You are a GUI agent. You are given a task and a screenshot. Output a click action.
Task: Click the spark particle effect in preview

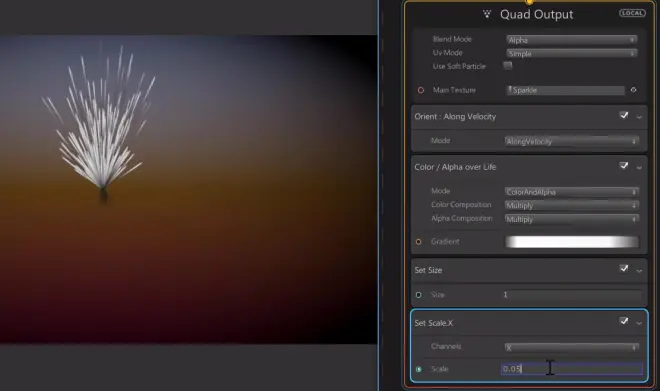100,122
